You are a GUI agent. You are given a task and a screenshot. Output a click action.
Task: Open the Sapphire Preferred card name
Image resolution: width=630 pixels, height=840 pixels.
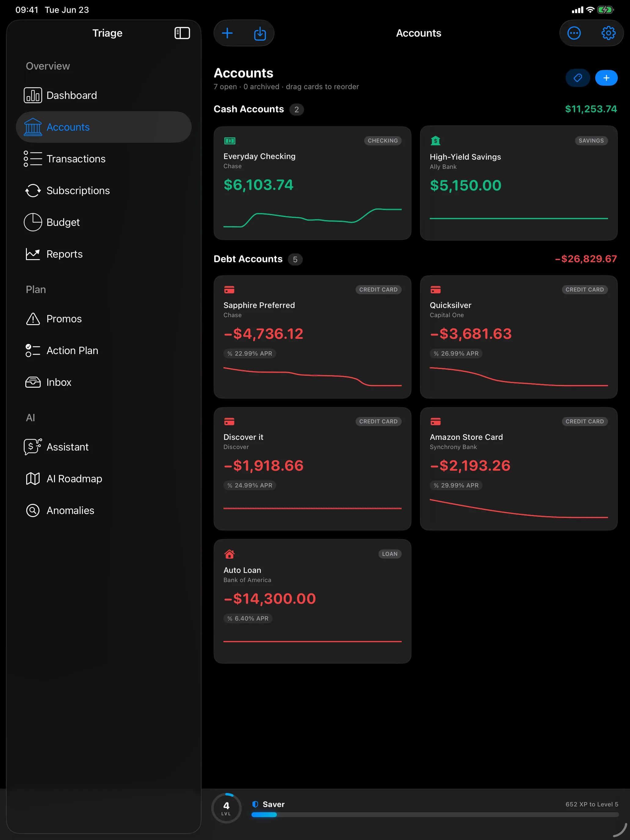[259, 305]
